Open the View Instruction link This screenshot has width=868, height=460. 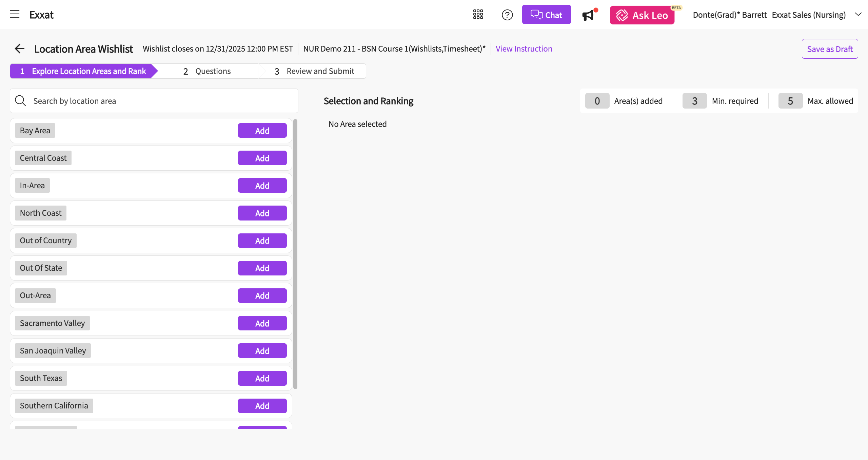(524, 49)
